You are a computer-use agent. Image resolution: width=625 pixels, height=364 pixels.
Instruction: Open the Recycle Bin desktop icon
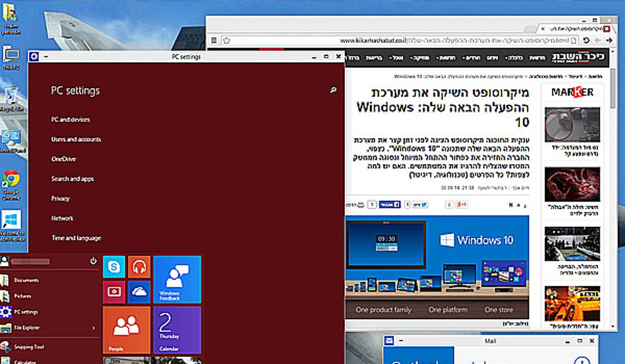[11, 99]
